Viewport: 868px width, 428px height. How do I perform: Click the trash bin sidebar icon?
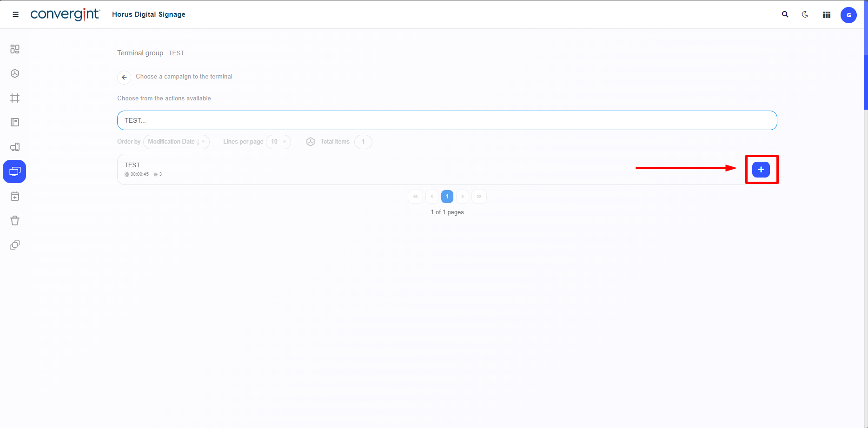(x=15, y=221)
